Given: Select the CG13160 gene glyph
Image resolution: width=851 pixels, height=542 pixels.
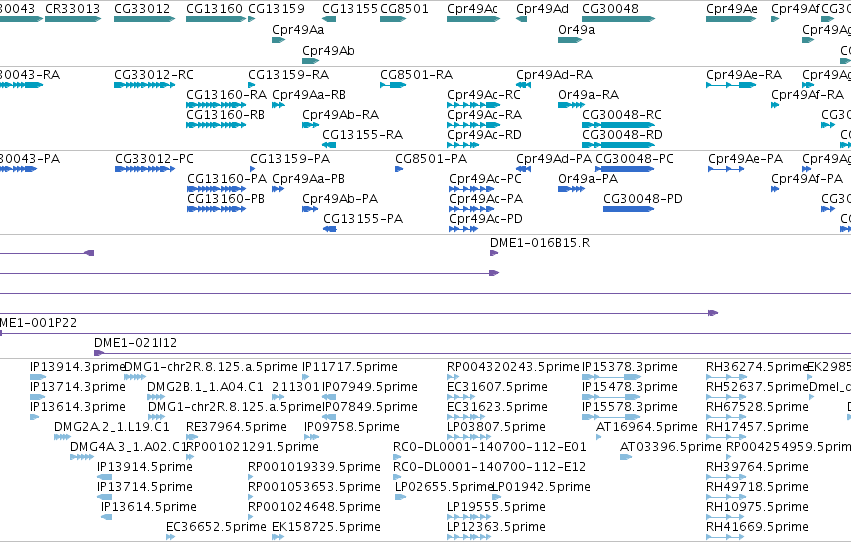Looking at the screenshot, I should coord(216,19).
